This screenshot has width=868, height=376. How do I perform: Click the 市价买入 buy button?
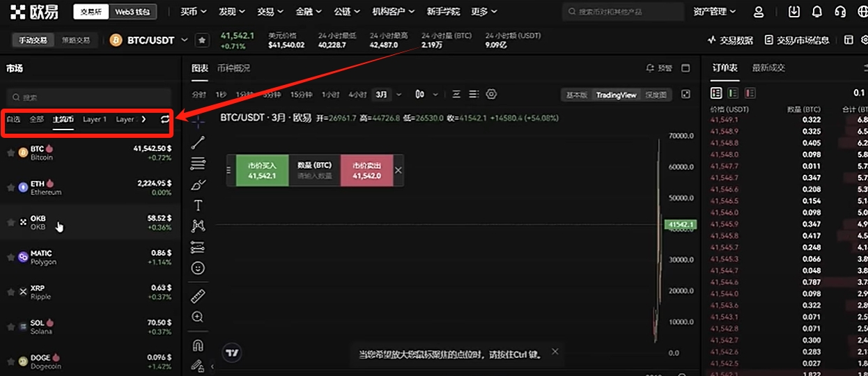point(262,171)
